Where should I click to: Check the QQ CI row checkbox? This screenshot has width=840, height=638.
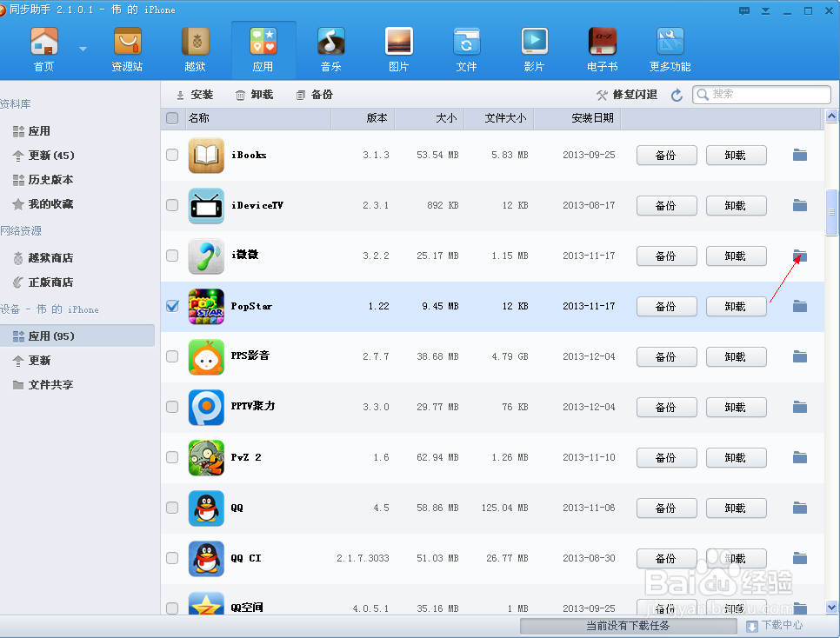tap(172, 558)
